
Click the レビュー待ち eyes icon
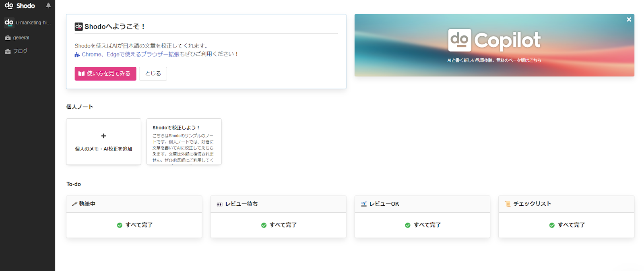coord(219,204)
